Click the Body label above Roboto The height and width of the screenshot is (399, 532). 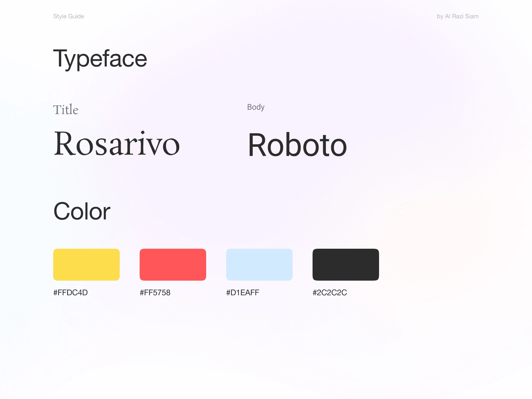coord(256,107)
